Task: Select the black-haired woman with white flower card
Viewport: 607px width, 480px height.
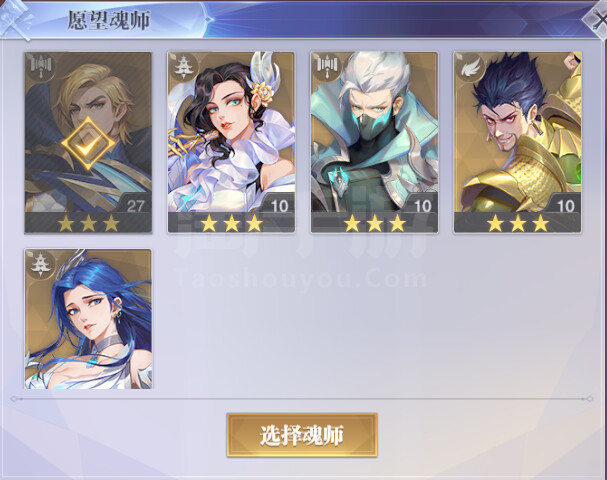Action: pyautogui.click(x=231, y=143)
